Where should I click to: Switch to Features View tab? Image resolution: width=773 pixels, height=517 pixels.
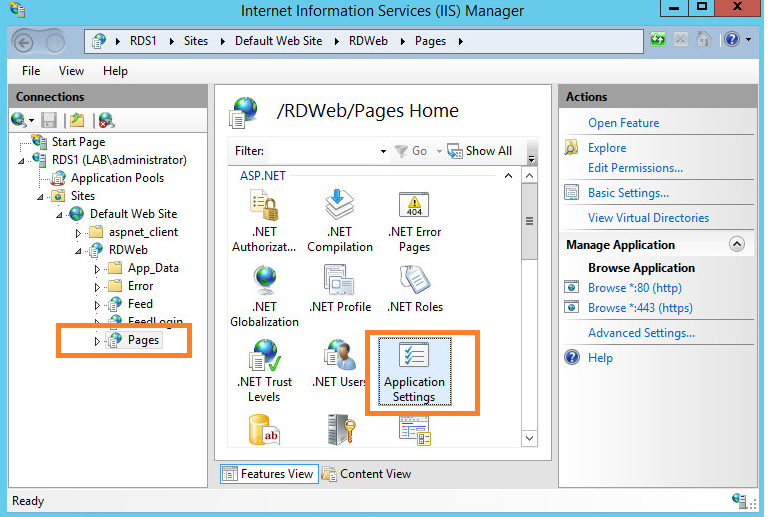pyautogui.click(x=269, y=474)
